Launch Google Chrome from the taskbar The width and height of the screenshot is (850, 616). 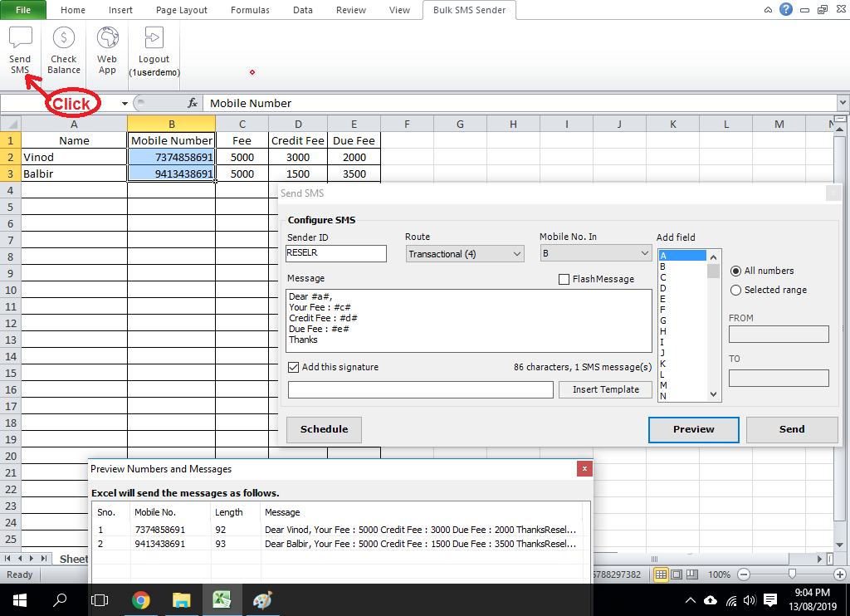click(x=141, y=600)
